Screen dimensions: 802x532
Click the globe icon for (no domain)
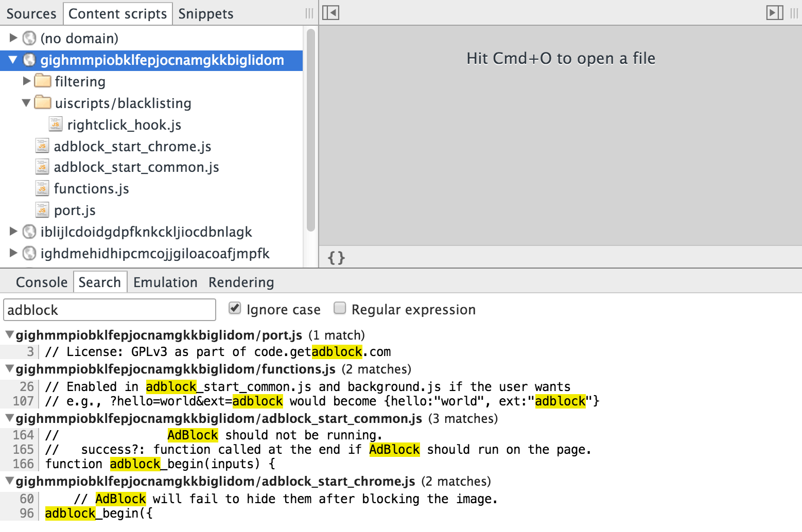click(x=29, y=38)
